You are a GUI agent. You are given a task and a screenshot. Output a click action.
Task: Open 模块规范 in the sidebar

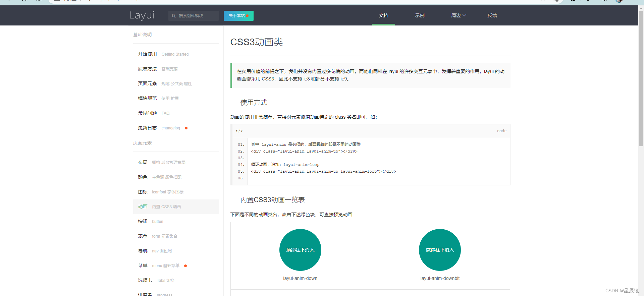[176, 98]
